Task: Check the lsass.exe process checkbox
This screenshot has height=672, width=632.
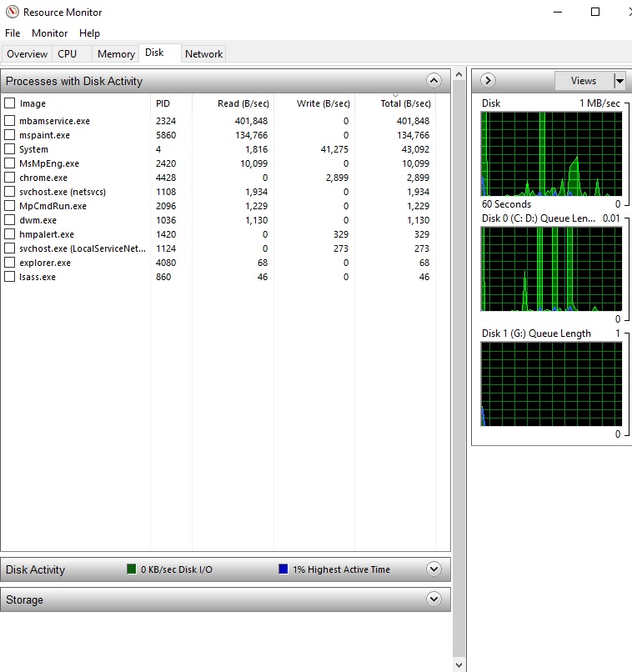Action: 9,277
